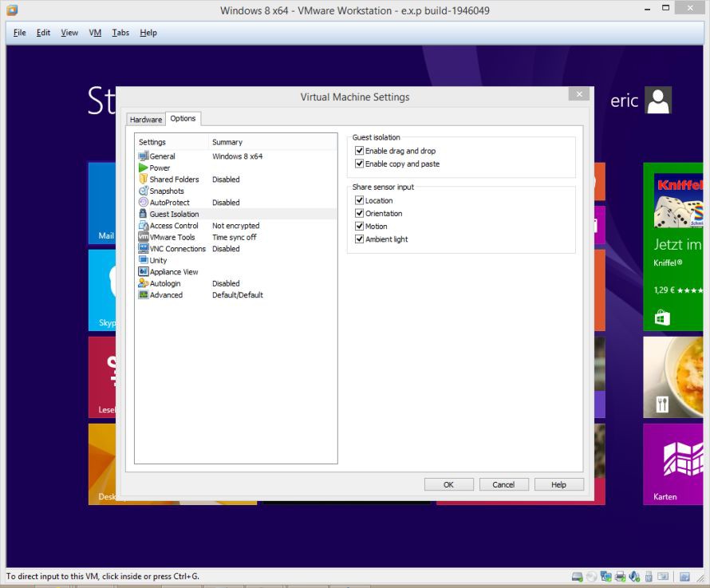Uncheck the Ambient light checkbox

click(359, 239)
